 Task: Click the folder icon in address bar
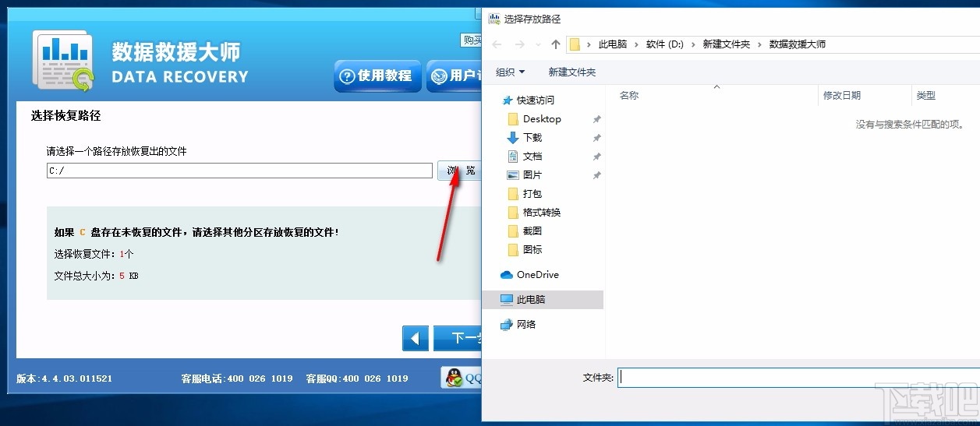575,44
